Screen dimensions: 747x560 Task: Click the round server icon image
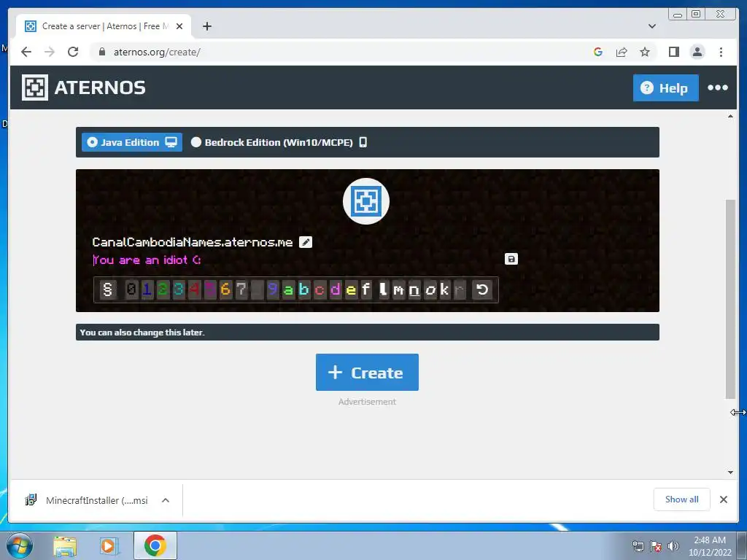tap(366, 201)
